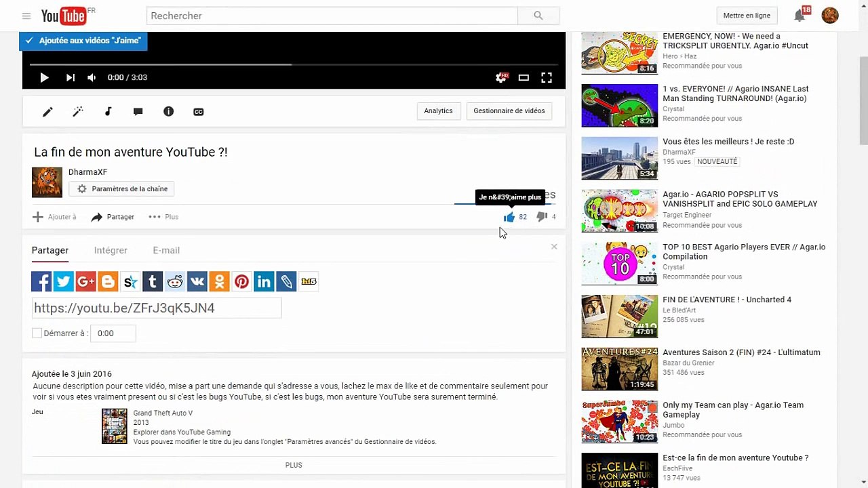The width and height of the screenshot is (868, 488).
Task: Play the video
Action: pyautogui.click(x=44, y=77)
